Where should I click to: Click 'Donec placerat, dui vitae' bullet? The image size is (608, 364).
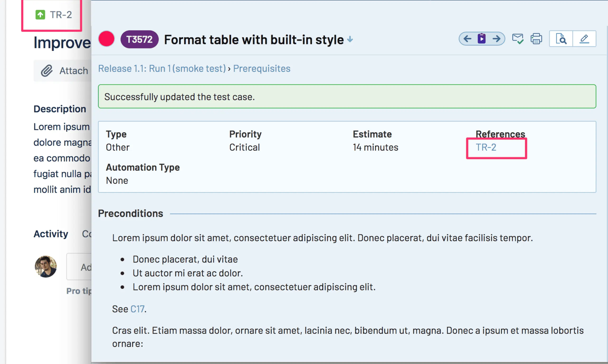[x=185, y=259]
